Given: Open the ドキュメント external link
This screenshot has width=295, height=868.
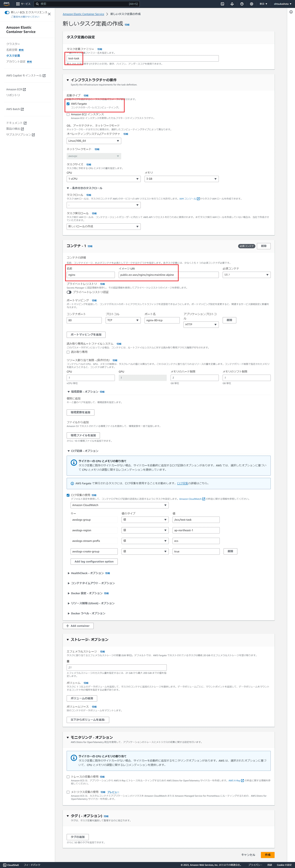Looking at the screenshot, I should tap(16, 123).
